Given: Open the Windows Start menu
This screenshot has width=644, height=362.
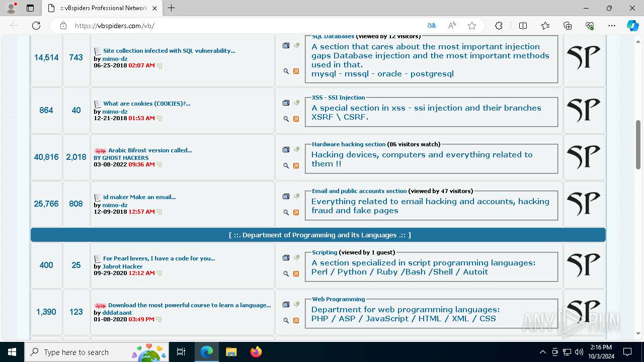Looking at the screenshot, I should coord(12,352).
